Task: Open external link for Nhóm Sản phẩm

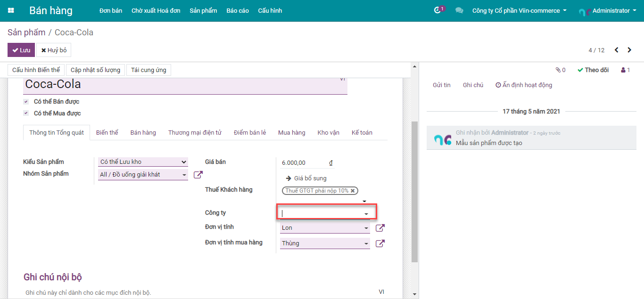Action: pos(198,175)
